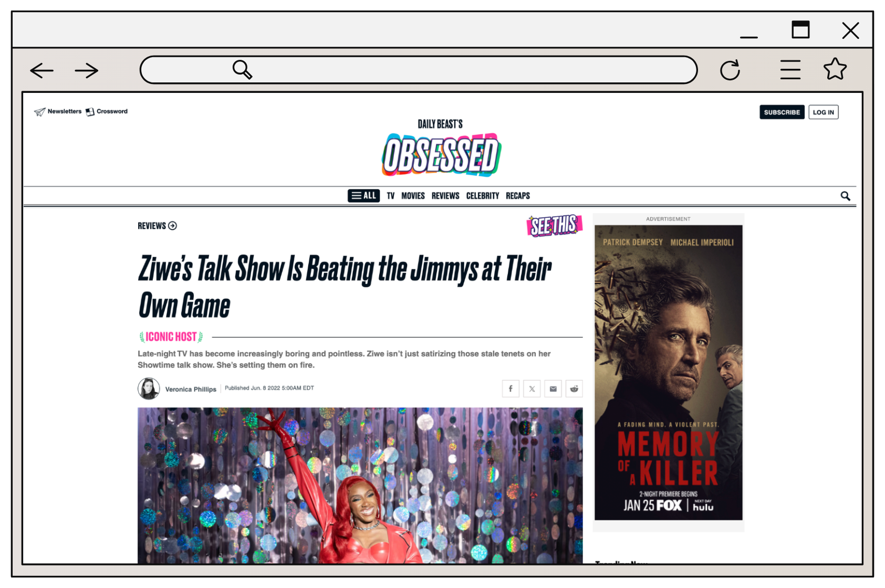Select Recaps in the navigation

[x=517, y=195]
